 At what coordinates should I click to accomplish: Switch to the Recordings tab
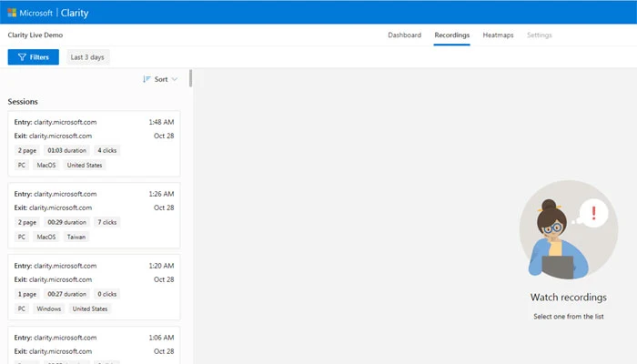coord(451,35)
